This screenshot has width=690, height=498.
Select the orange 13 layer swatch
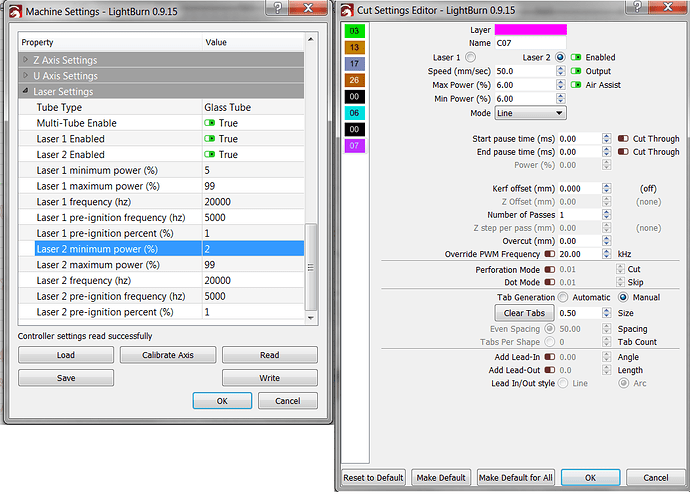tap(354, 47)
